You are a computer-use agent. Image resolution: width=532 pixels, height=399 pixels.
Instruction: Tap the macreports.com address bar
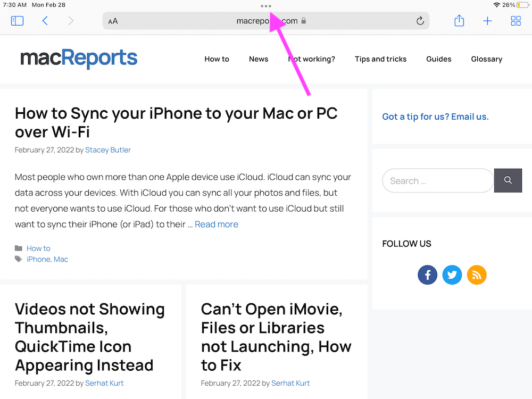266,21
